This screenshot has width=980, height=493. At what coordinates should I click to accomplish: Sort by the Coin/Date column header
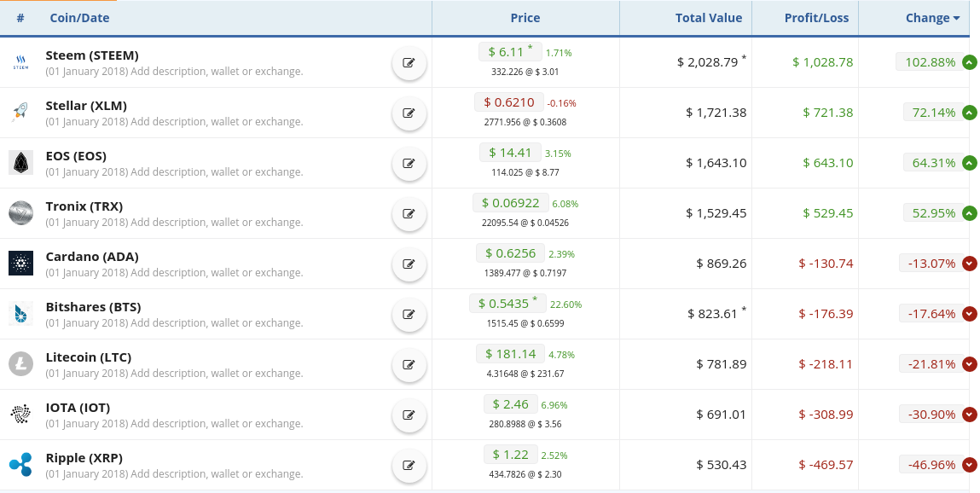click(x=79, y=18)
